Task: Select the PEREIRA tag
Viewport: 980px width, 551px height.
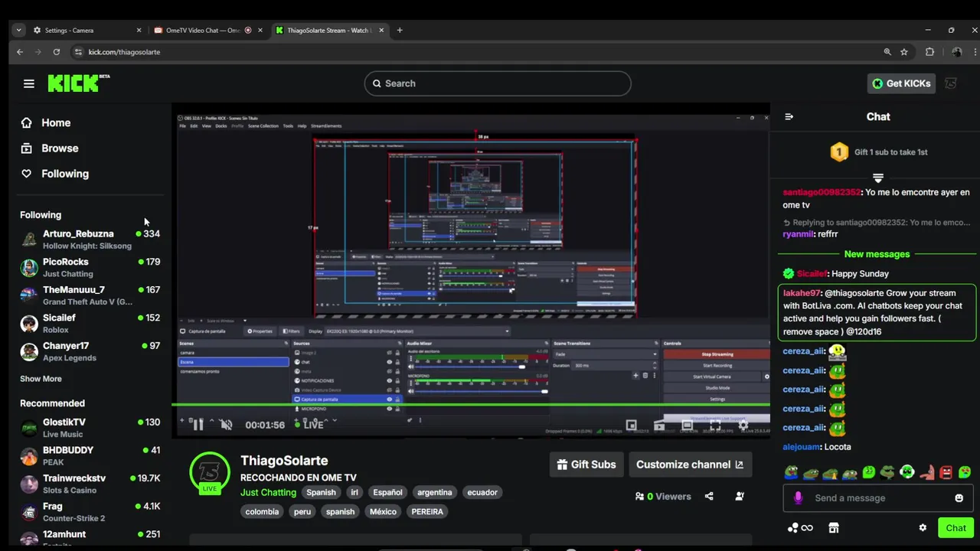Action: coord(427,511)
